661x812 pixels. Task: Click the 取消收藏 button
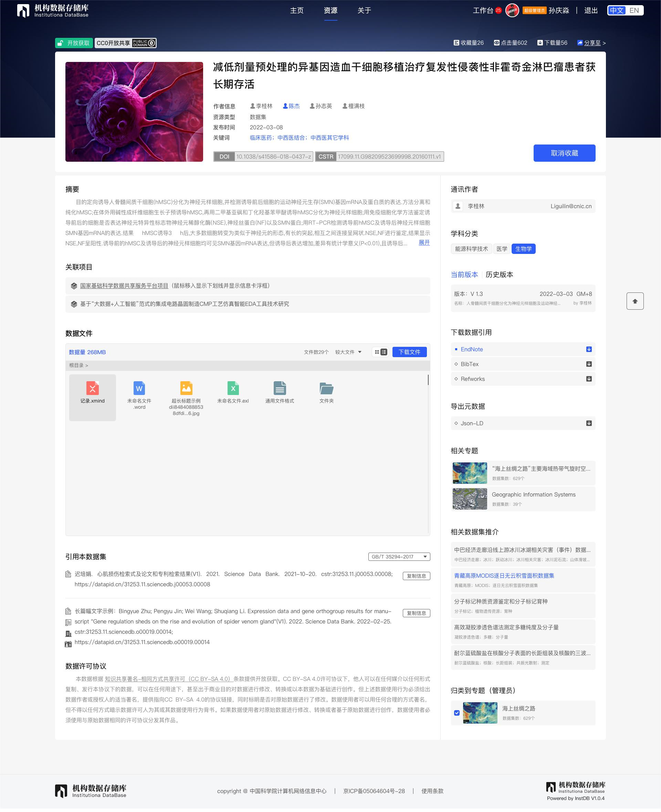tap(564, 153)
